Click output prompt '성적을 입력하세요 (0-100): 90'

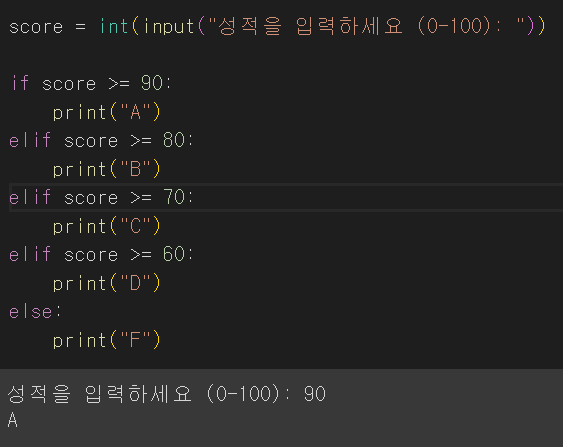(x=167, y=394)
